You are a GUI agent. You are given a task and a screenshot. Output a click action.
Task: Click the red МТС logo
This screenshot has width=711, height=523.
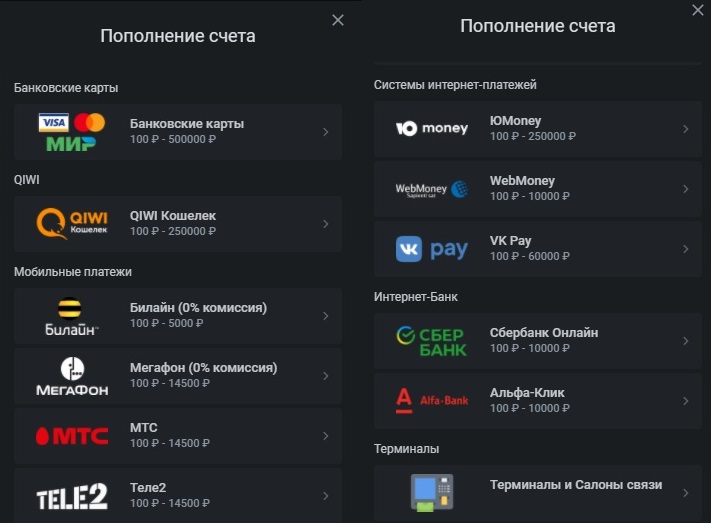click(x=72, y=436)
